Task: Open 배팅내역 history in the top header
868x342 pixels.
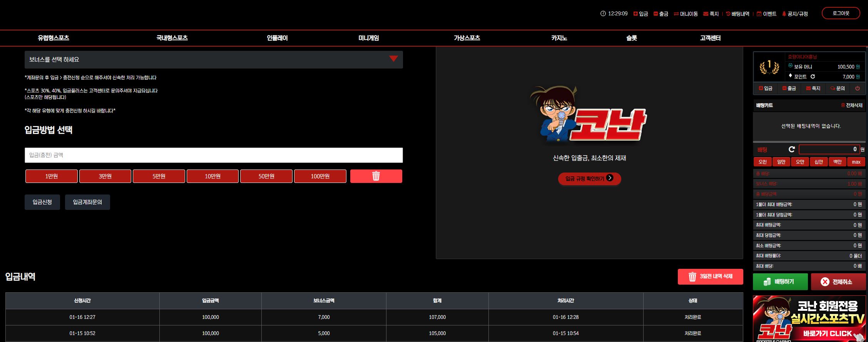Action: (738, 14)
